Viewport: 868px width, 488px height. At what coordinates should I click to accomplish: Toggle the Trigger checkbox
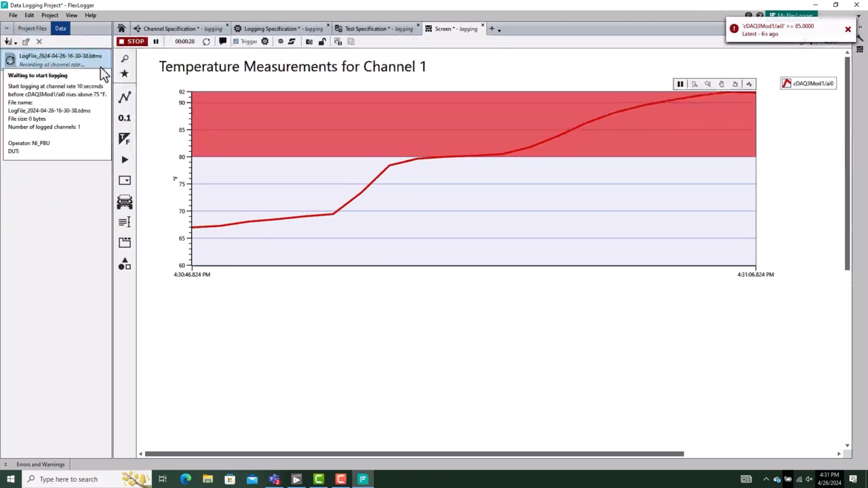point(235,41)
